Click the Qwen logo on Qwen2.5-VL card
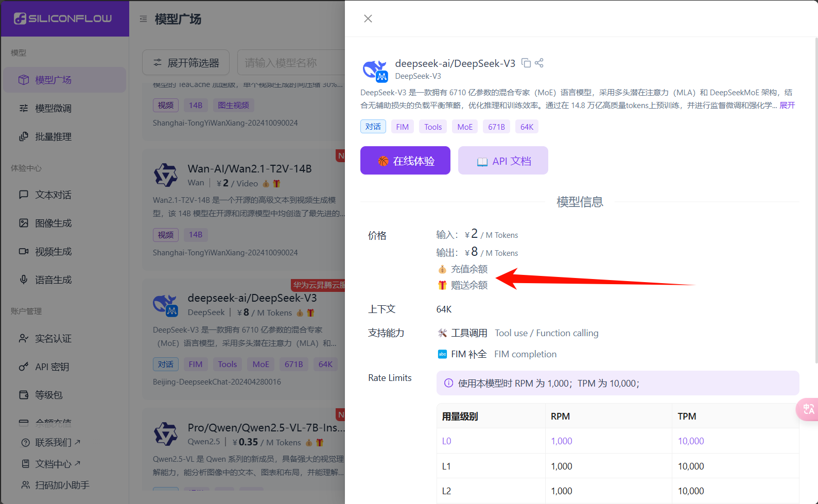The height and width of the screenshot is (504, 818). click(166, 434)
